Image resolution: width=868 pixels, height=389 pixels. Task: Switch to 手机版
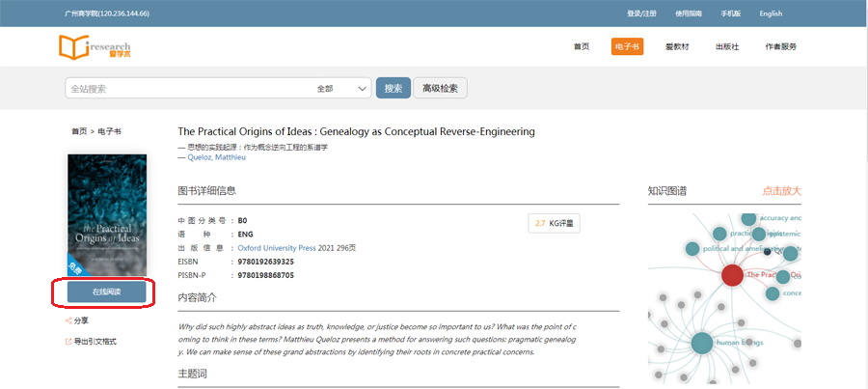point(731,14)
